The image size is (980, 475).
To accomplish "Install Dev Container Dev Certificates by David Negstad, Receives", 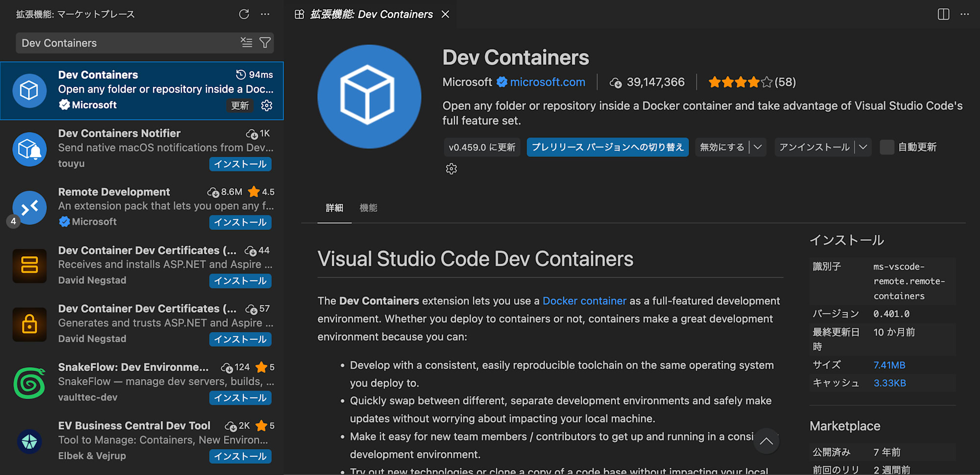I will tap(240, 280).
